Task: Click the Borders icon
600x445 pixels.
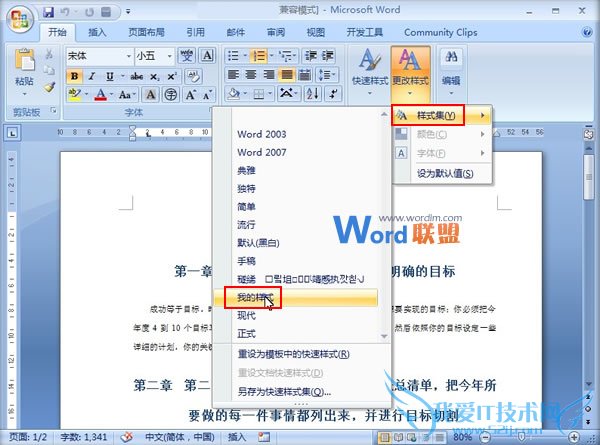Action: pyautogui.click(x=259, y=93)
